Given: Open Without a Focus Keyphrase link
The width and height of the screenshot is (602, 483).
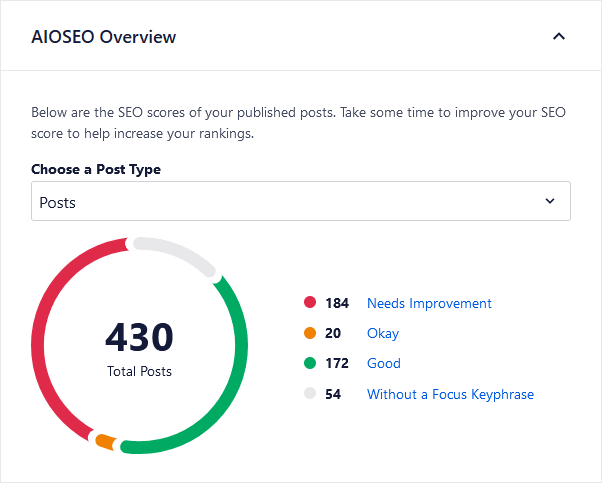Looking at the screenshot, I should point(450,394).
